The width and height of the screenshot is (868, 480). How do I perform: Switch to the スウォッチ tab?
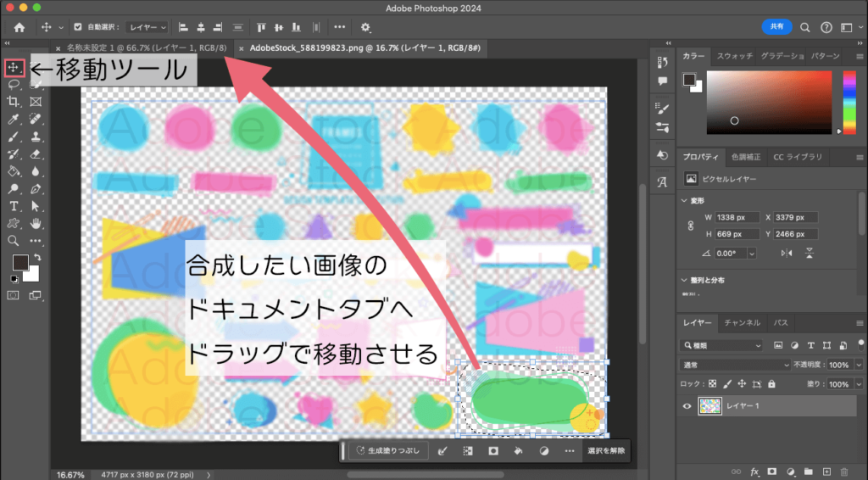pyautogui.click(x=735, y=56)
